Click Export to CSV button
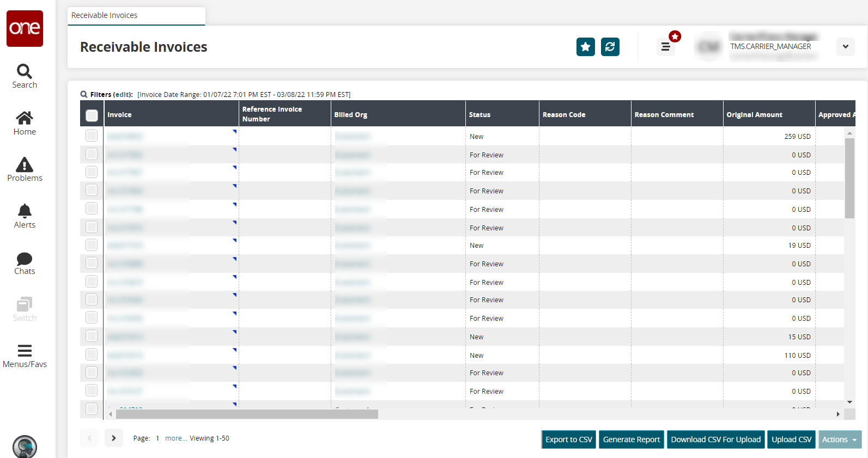 [x=568, y=439]
